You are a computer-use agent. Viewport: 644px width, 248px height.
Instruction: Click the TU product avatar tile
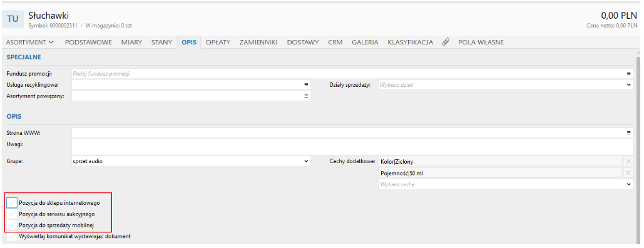[x=13, y=19]
